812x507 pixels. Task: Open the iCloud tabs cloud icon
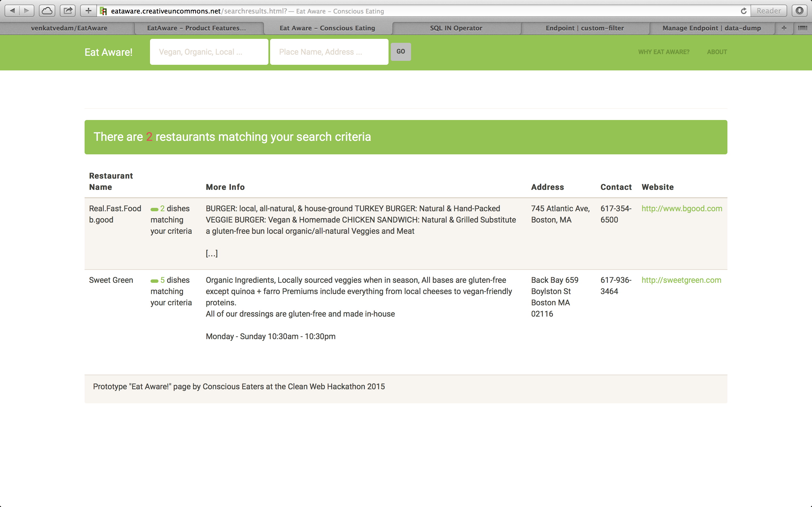click(x=47, y=11)
